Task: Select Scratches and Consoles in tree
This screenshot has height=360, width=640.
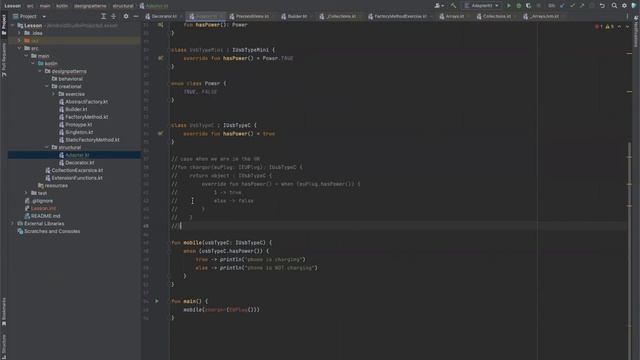Action: (52, 231)
